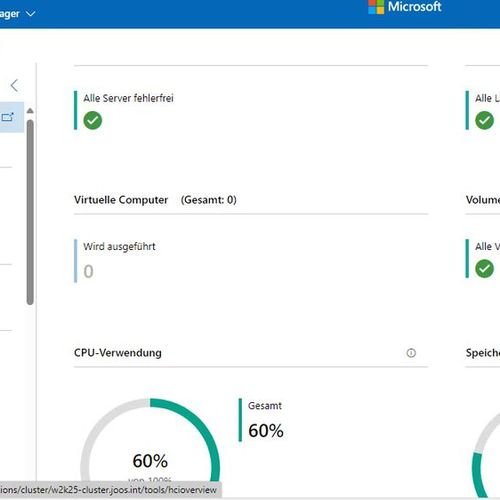Click the sidebar vertical scrollbar thumb
This screenshot has width=500, height=500.
coord(30,212)
